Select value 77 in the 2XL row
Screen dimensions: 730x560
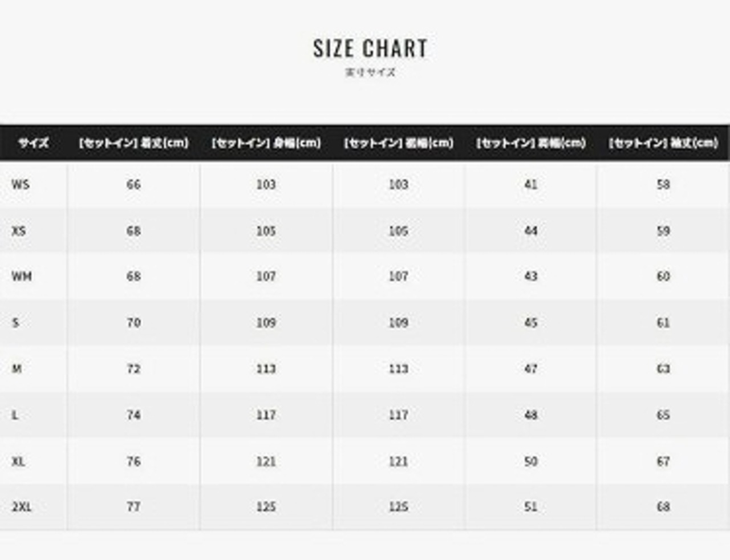pyautogui.click(x=133, y=506)
